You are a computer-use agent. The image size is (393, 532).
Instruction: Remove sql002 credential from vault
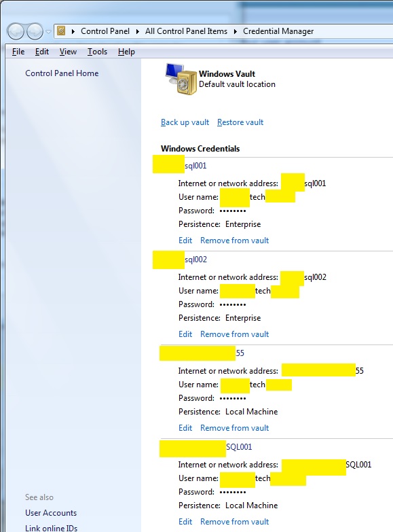pyautogui.click(x=235, y=334)
